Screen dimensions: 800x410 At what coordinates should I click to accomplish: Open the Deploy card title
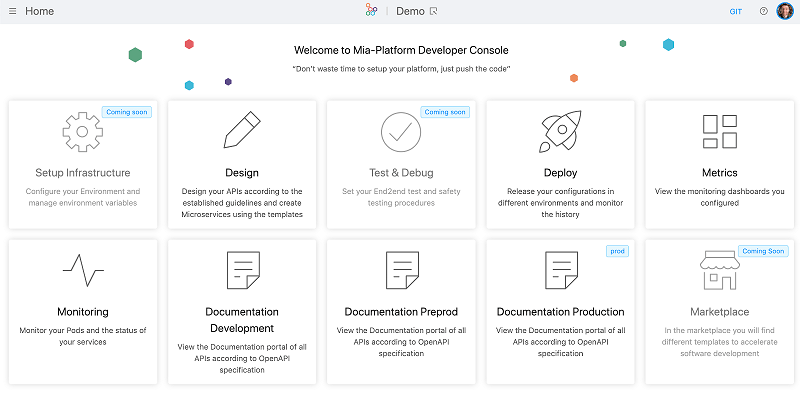coord(560,173)
